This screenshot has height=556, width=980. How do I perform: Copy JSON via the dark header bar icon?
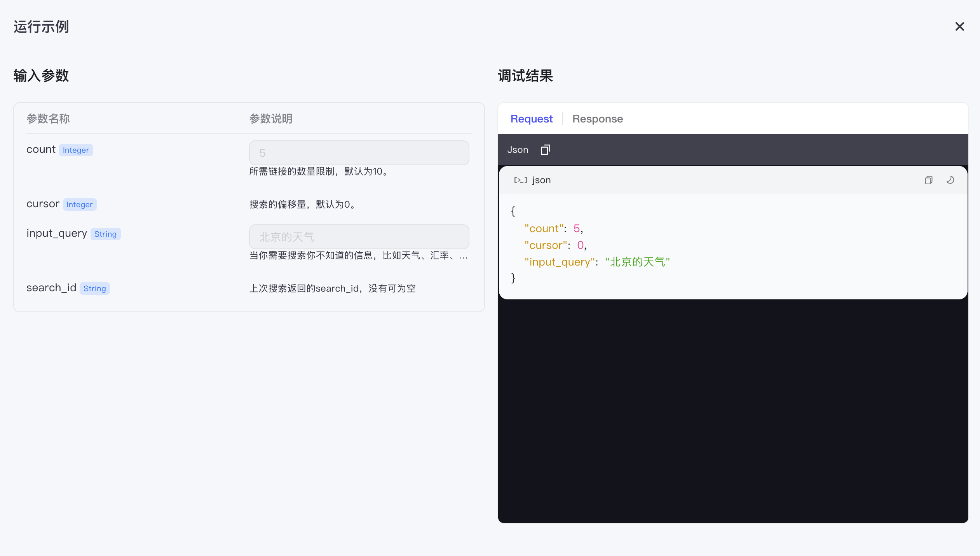point(545,150)
